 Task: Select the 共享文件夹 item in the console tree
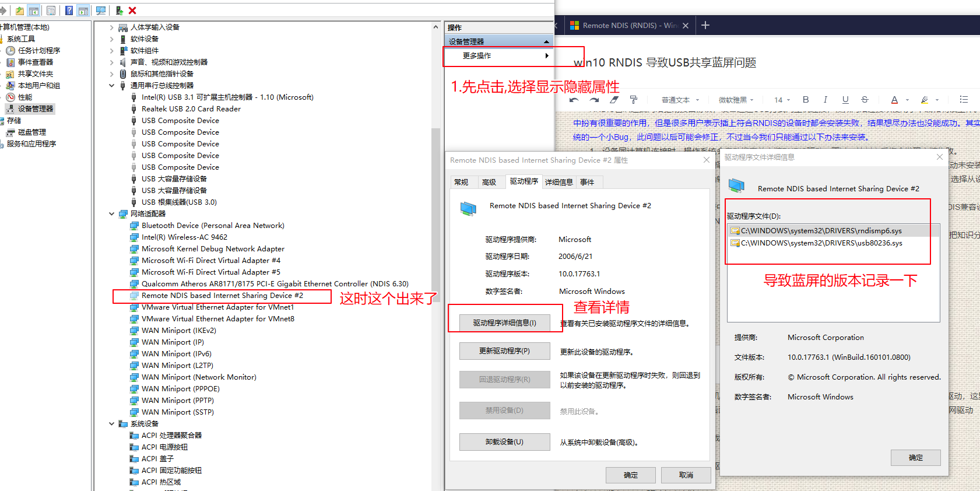coord(36,74)
